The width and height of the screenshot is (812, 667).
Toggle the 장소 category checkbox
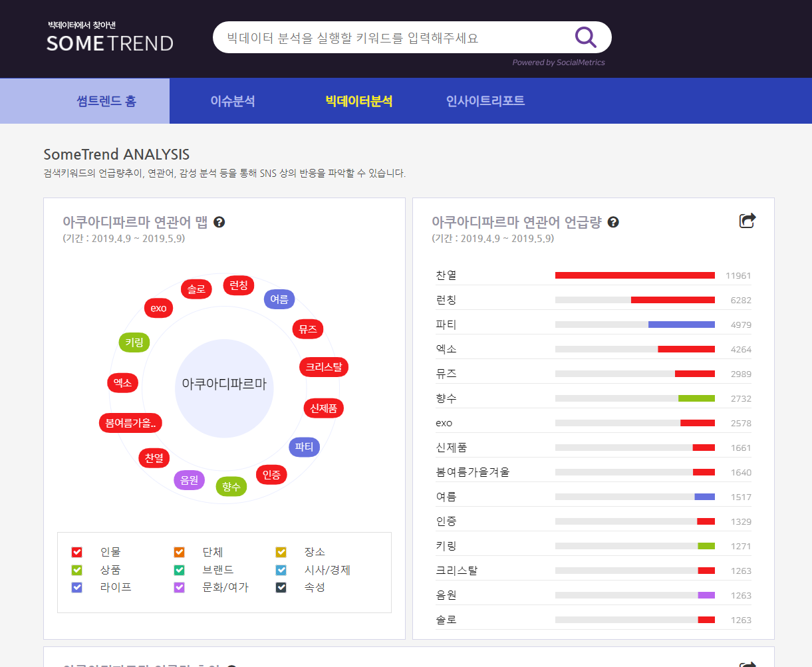pos(281,552)
